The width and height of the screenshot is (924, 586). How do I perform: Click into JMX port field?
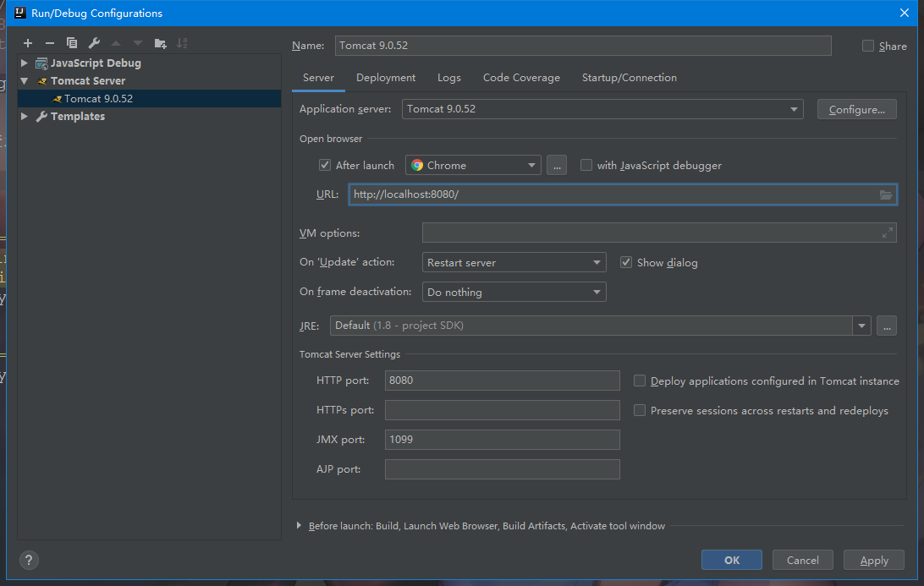[x=502, y=440]
